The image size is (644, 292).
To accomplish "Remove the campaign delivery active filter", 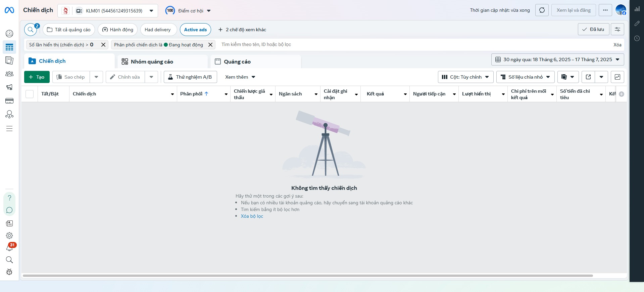I will [x=210, y=45].
